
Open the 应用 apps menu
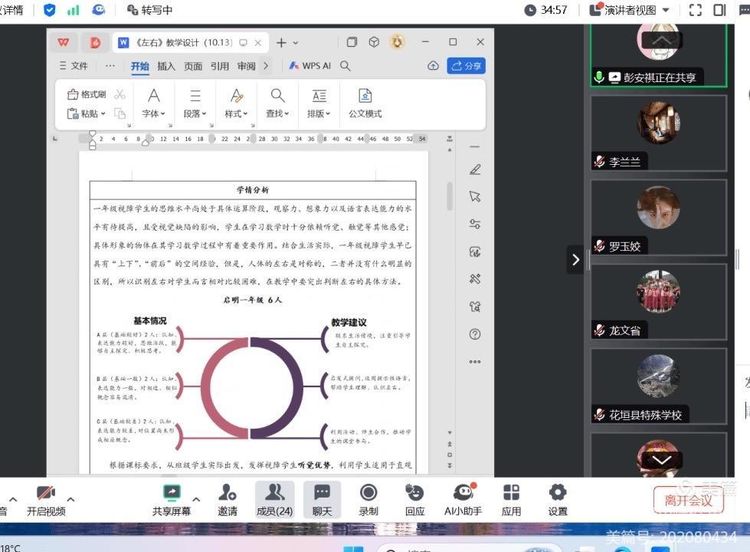click(x=511, y=500)
